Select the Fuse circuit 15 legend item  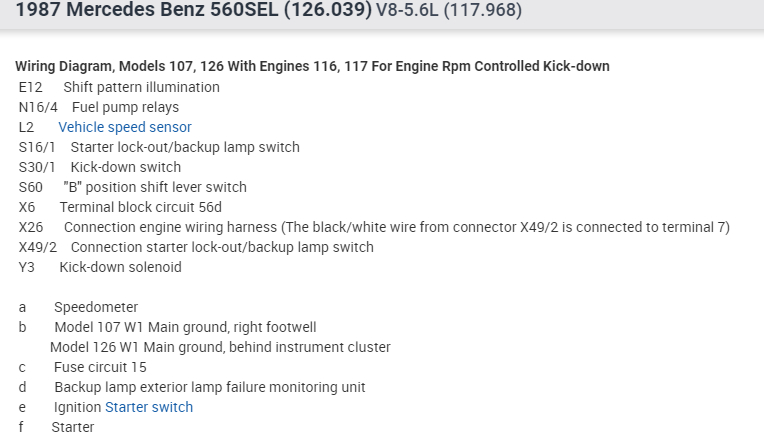pos(100,367)
